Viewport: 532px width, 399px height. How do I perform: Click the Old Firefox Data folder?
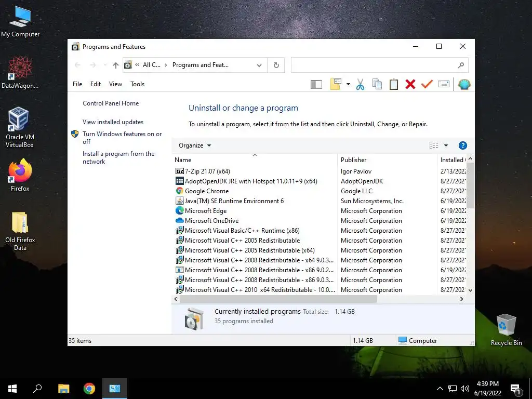(x=20, y=231)
